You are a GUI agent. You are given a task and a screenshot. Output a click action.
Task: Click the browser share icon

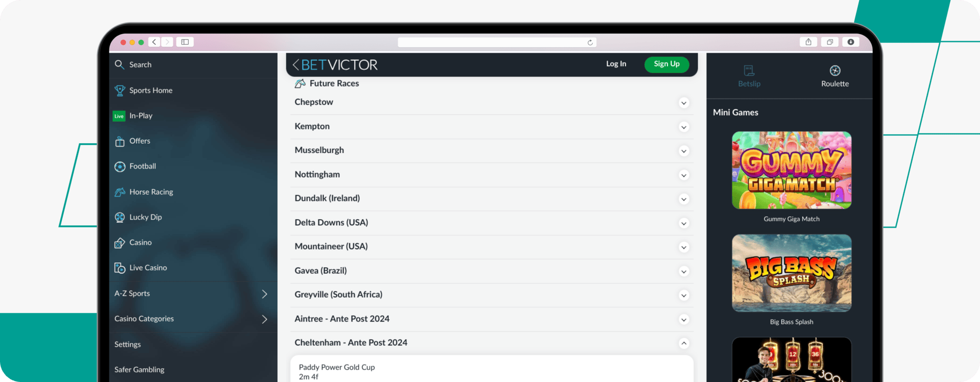point(808,42)
